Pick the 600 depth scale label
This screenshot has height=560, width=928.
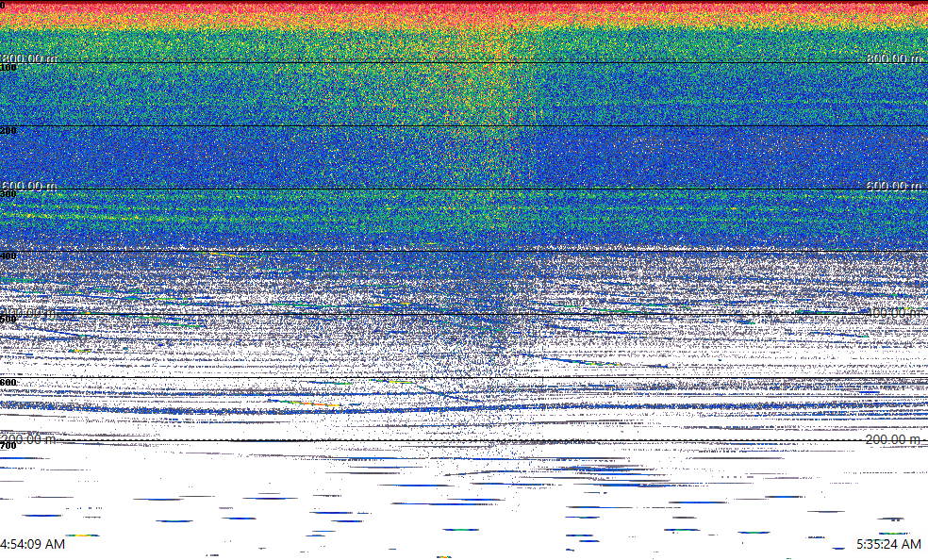[x=8, y=383]
